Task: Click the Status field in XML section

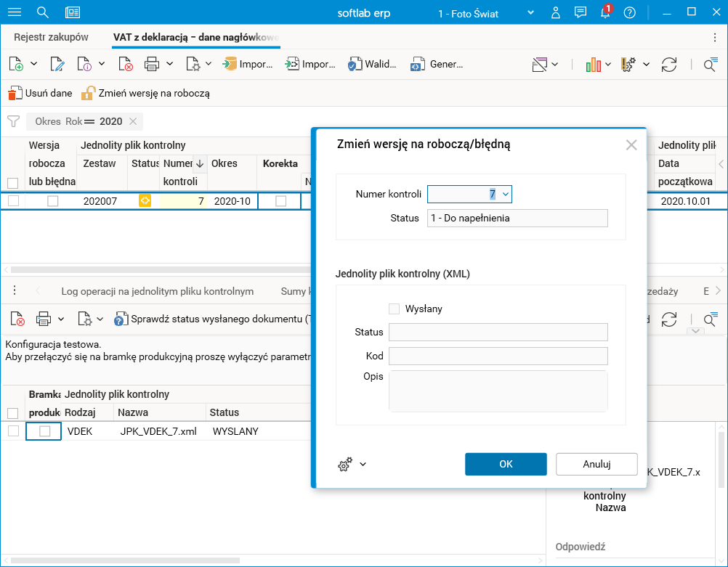Action: click(x=498, y=333)
